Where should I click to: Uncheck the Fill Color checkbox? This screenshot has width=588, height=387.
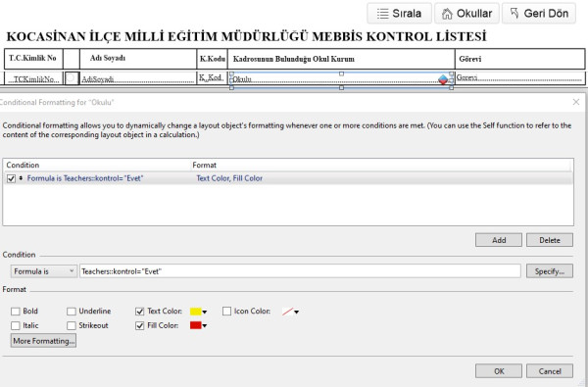tap(139, 325)
